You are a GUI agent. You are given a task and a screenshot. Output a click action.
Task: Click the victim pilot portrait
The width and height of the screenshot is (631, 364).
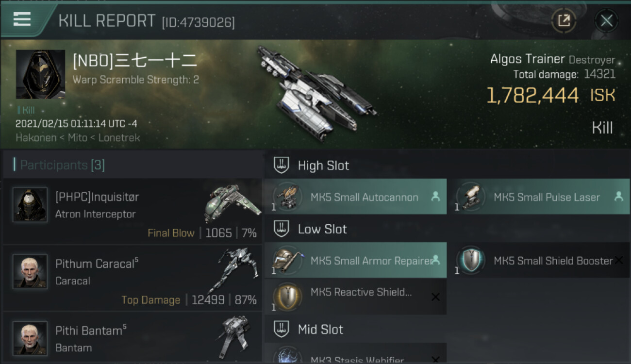pyautogui.click(x=40, y=74)
